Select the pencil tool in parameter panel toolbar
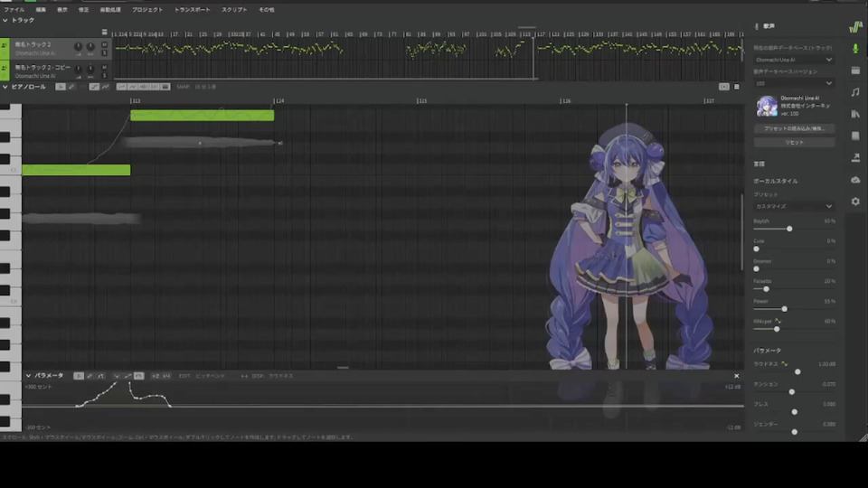 point(90,376)
